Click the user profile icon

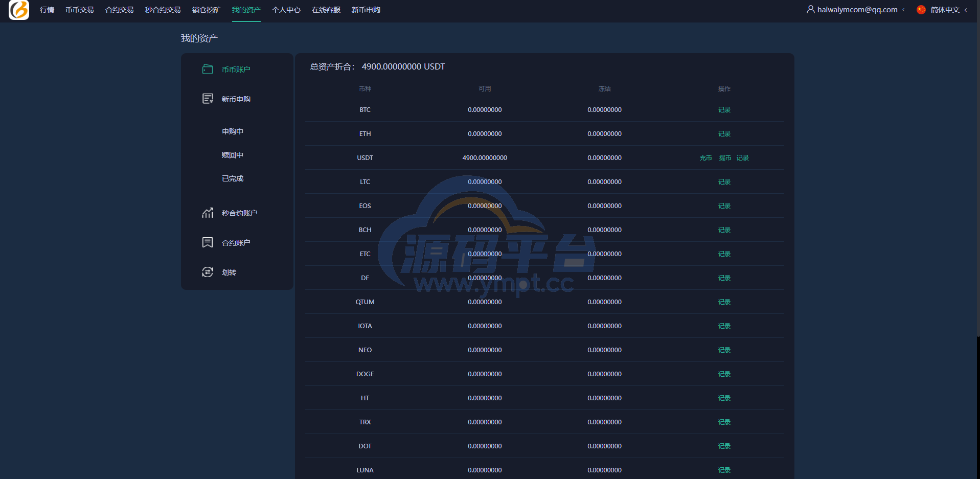[811, 9]
